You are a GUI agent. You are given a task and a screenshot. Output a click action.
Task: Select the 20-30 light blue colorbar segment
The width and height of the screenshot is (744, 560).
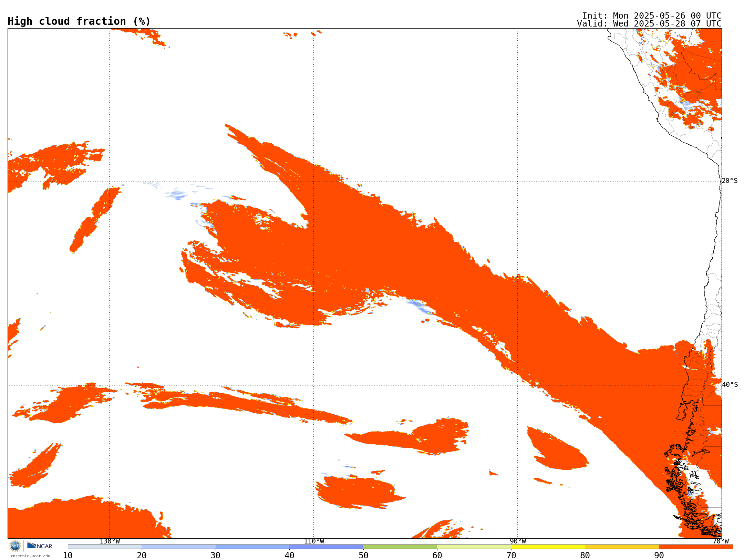coord(178,547)
